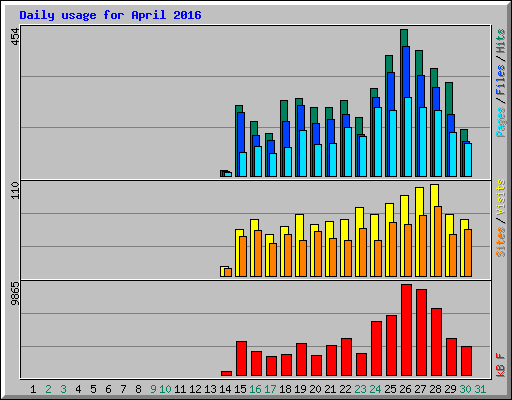
Task: Click day 12 on the date axis
Action: pyautogui.click(x=195, y=389)
